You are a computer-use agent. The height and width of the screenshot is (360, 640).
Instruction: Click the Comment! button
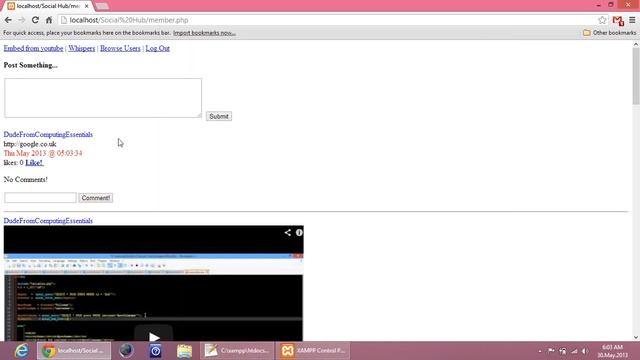(x=96, y=198)
